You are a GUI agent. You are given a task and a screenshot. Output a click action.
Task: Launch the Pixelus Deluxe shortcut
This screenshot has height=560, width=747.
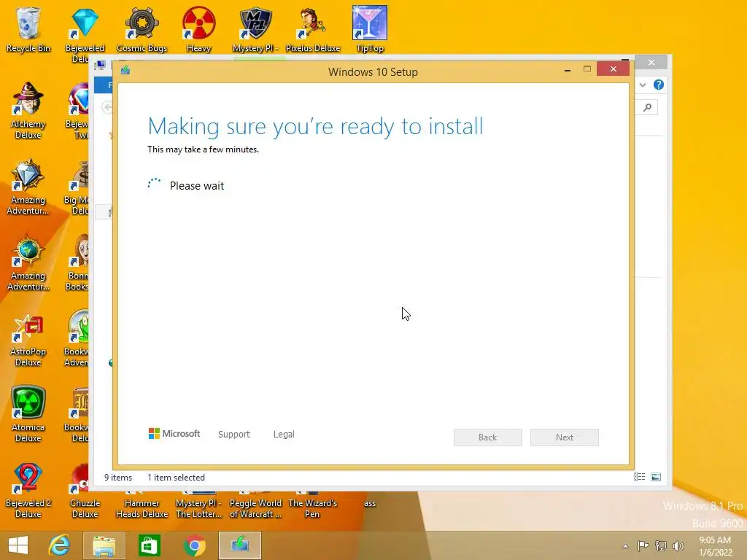pyautogui.click(x=312, y=28)
